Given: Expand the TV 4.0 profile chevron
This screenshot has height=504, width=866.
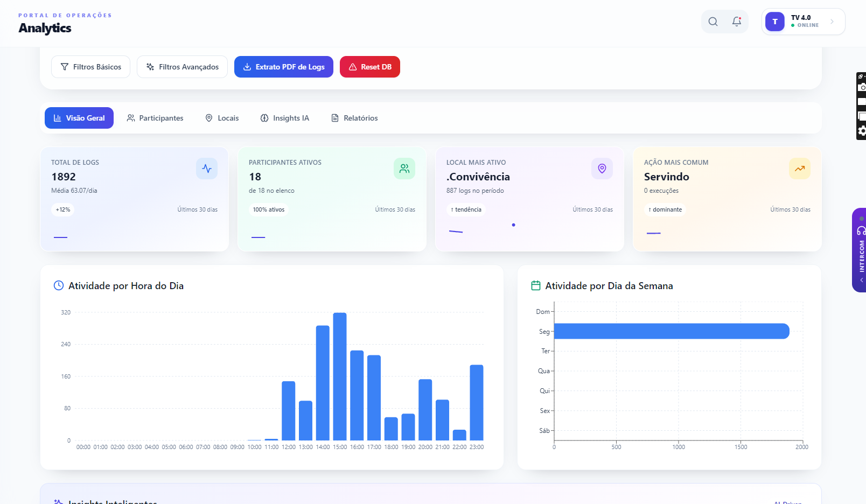Looking at the screenshot, I should 832,22.
